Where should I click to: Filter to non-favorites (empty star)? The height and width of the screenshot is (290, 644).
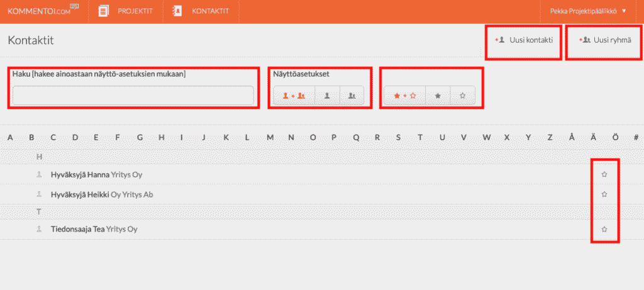coord(463,96)
